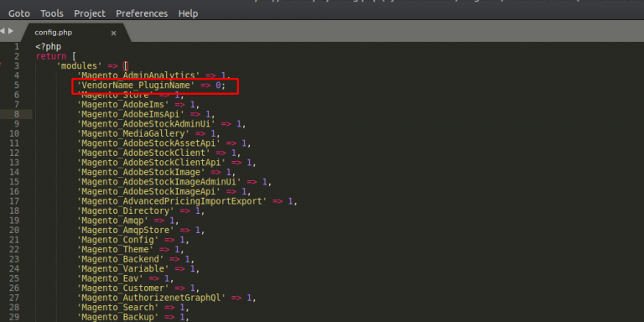644x322 pixels.
Task: Open the Tools menu
Action: [52, 13]
